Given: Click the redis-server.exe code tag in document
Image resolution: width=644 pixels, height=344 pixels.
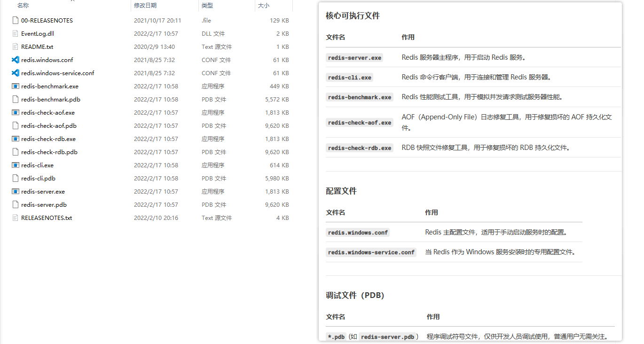Looking at the screenshot, I should pyautogui.click(x=355, y=57).
